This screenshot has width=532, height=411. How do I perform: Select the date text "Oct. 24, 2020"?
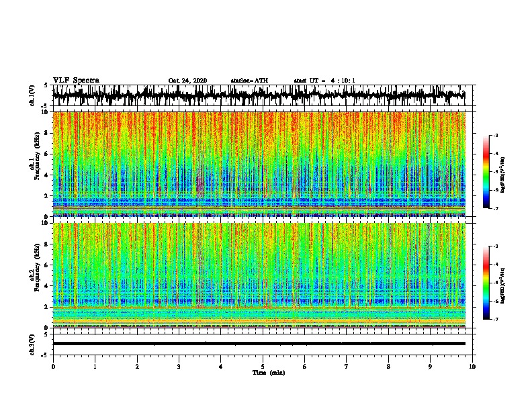[x=187, y=81]
